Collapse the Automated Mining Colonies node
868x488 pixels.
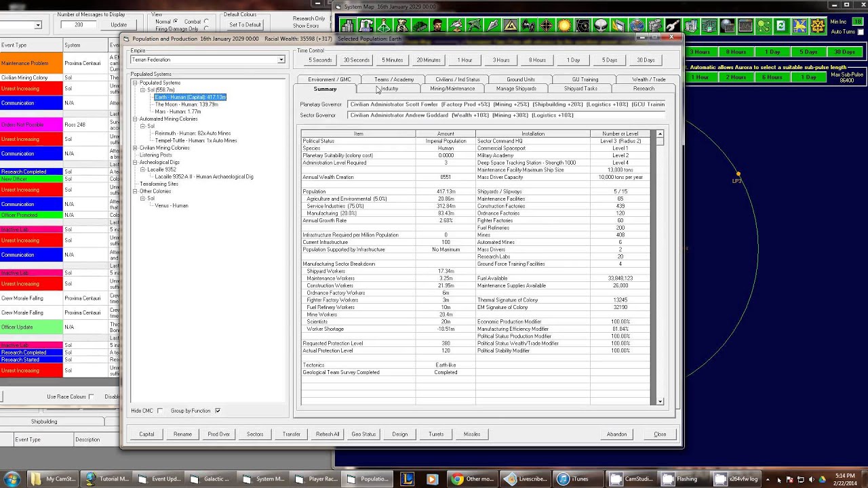click(135, 119)
